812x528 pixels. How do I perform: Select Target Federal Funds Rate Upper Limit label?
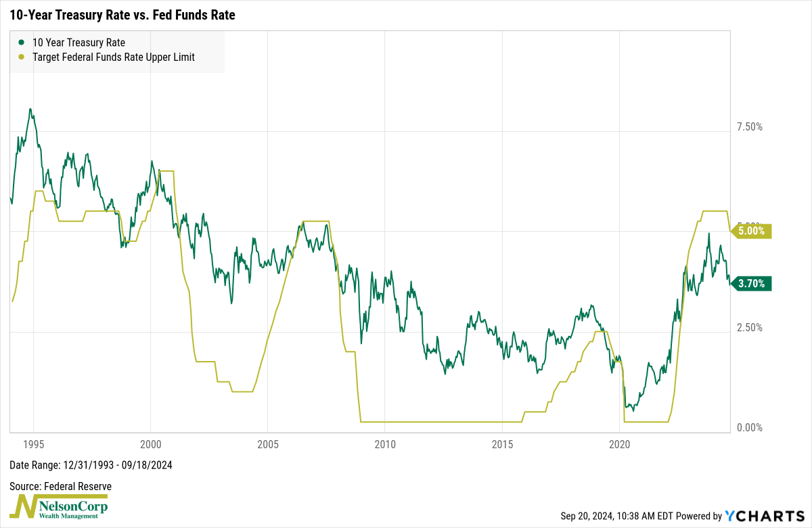114,57
